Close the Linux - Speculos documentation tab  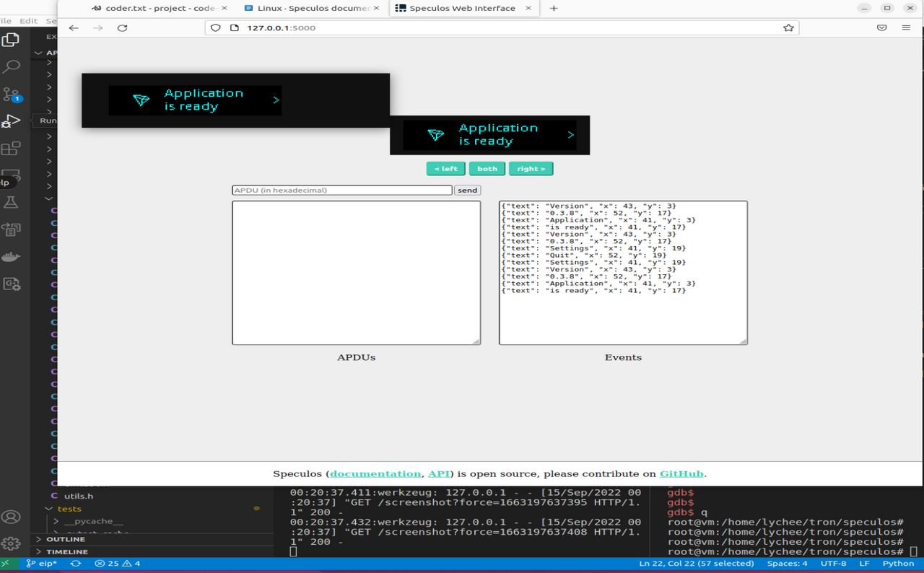point(376,9)
